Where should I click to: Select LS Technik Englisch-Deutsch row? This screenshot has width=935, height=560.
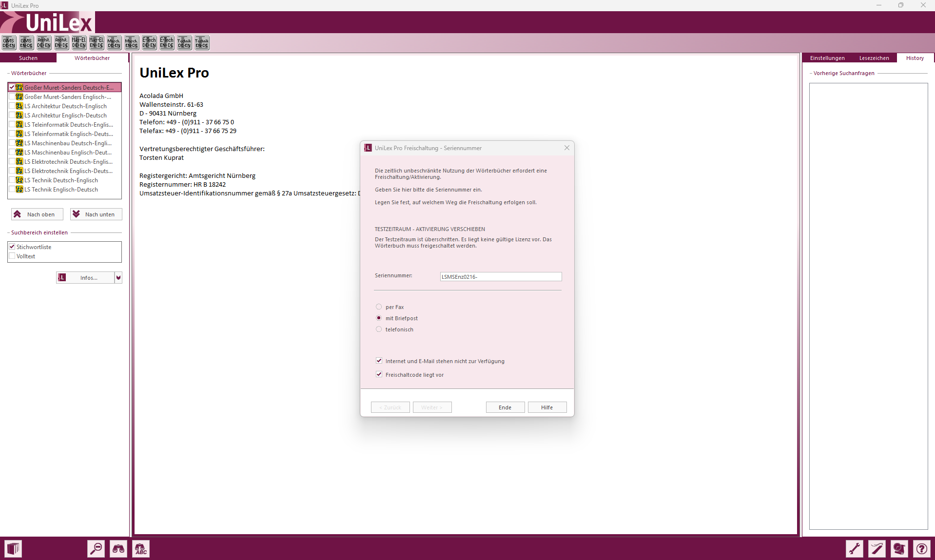point(64,189)
